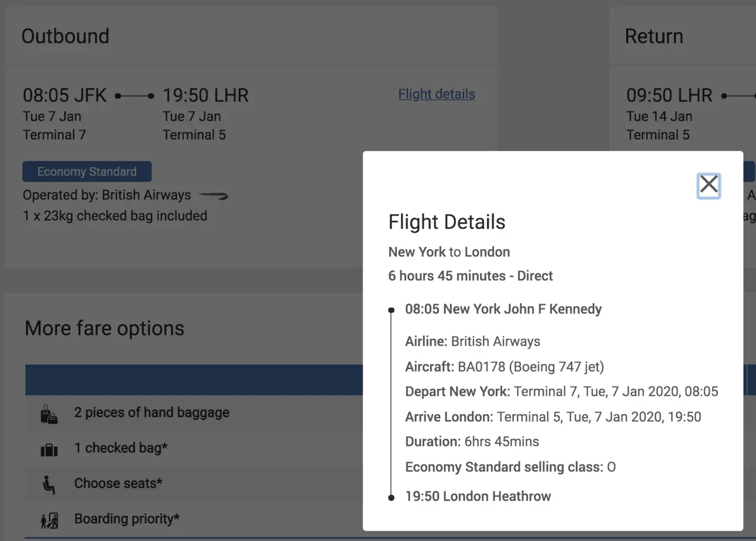Click the hand baggage suitcase icon

point(49,415)
